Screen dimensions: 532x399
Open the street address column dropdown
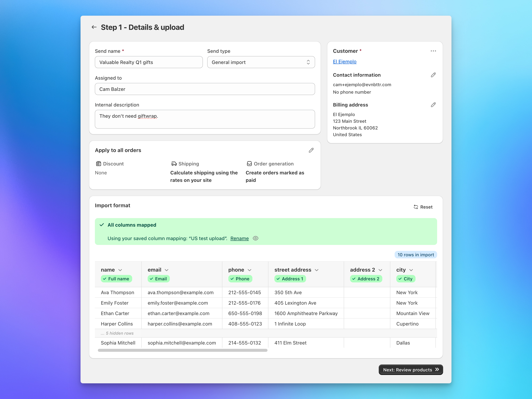317,270
